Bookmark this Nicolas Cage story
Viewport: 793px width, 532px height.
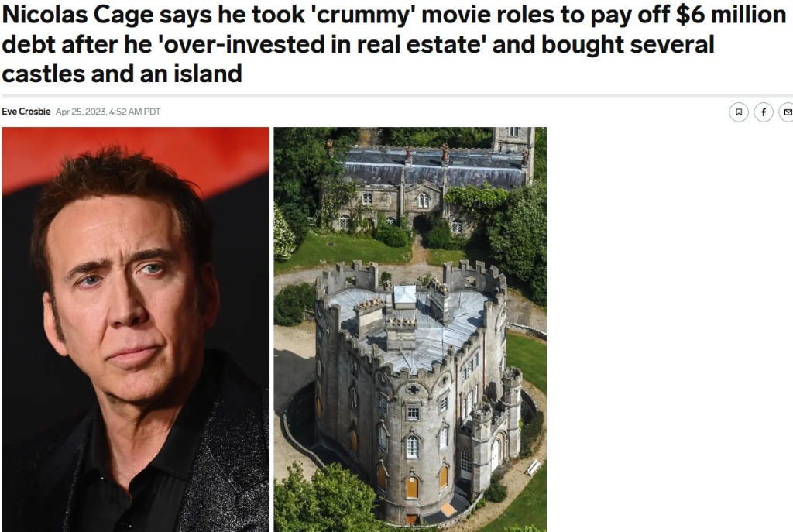pyautogui.click(x=738, y=112)
